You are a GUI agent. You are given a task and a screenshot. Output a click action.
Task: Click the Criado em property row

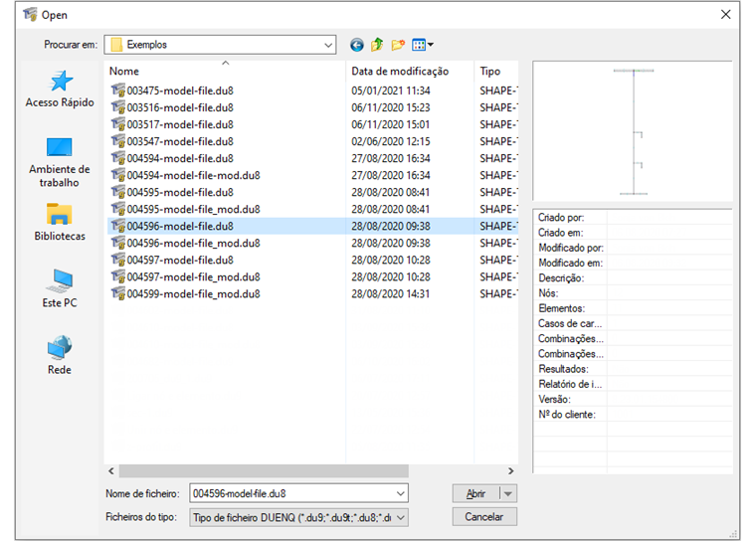[633, 233]
